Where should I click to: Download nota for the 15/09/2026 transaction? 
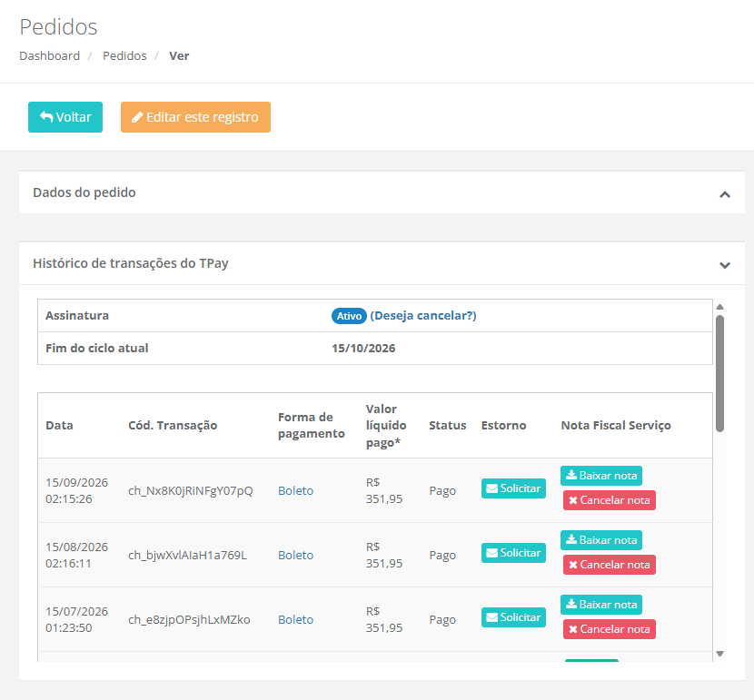pyautogui.click(x=601, y=476)
